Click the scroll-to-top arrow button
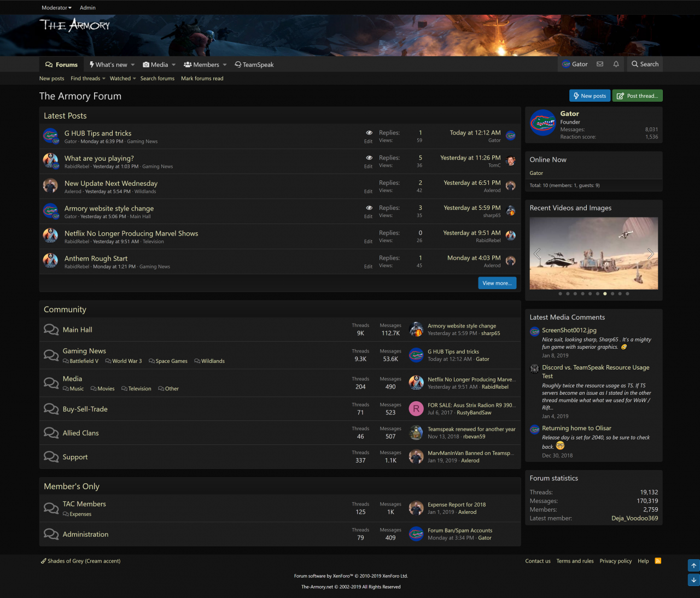Screen dimensions: 700x598 pyautogui.click(x=693, y=566)
